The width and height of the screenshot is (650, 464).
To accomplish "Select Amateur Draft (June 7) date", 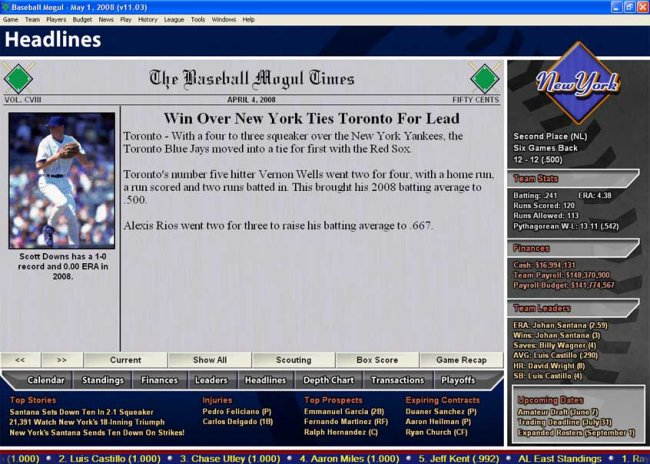I will pos(558,412).
